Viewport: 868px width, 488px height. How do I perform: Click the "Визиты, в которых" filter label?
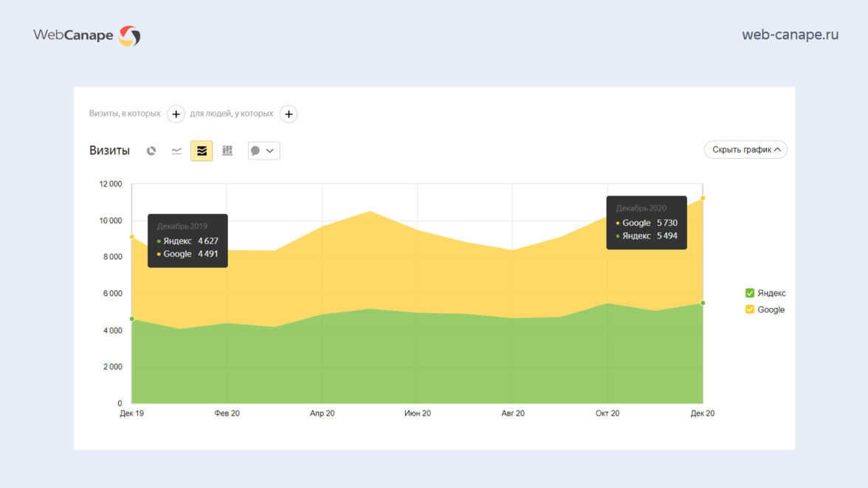pyautogui.click(x=125, y=114)
